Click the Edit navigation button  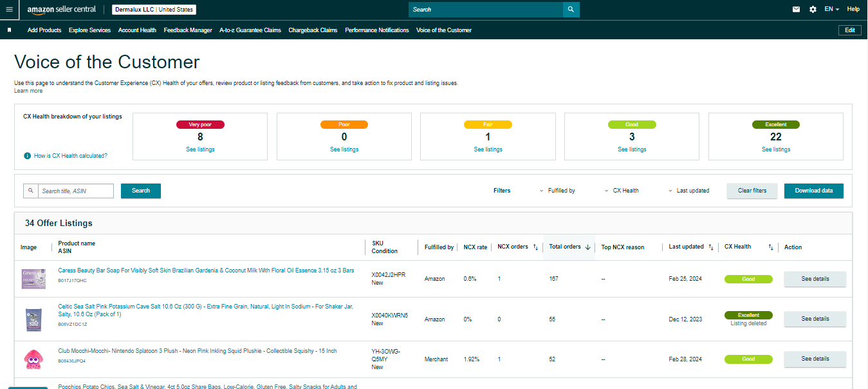[850, 30]
